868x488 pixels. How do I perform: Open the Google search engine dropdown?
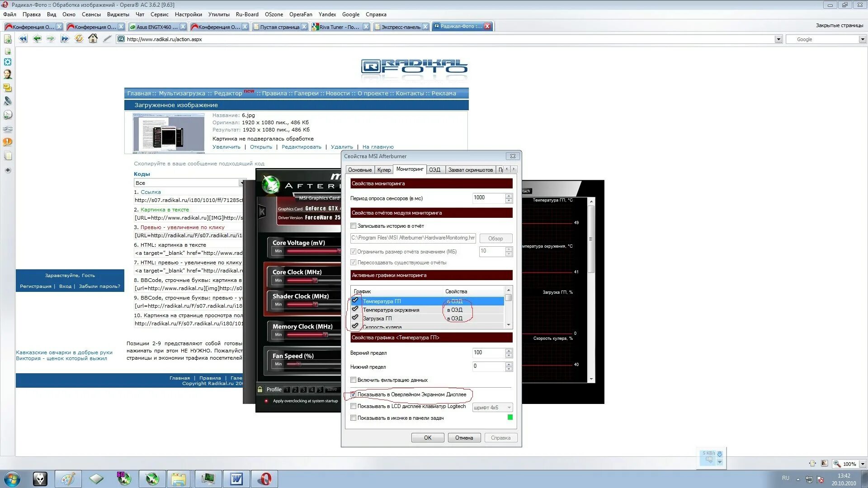(x=862, y=39)
